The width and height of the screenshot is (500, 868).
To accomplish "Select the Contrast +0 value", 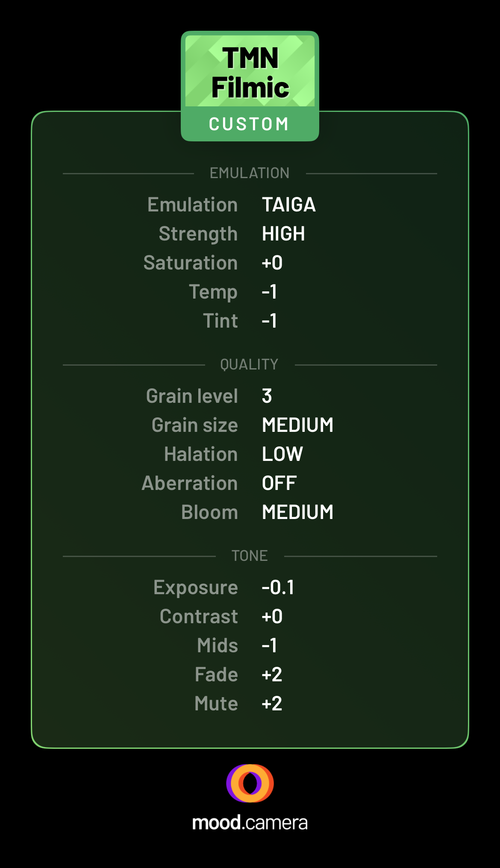I will (x=272, y=616).
